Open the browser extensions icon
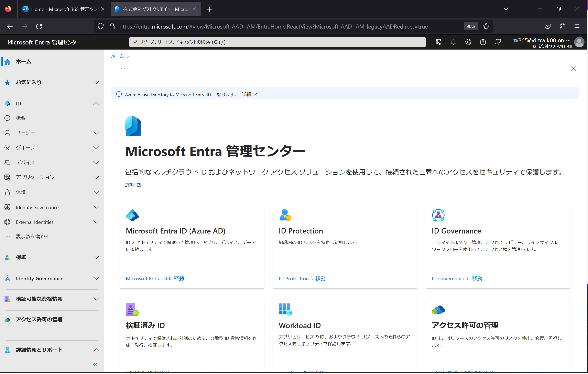The image size is (588, 374). coord(562,26)
